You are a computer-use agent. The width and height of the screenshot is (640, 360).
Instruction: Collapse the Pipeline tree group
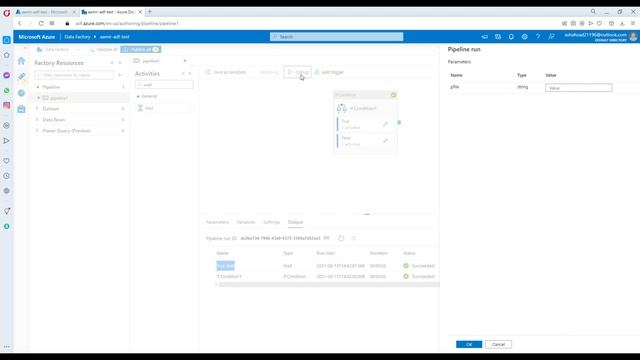point(38,87)
